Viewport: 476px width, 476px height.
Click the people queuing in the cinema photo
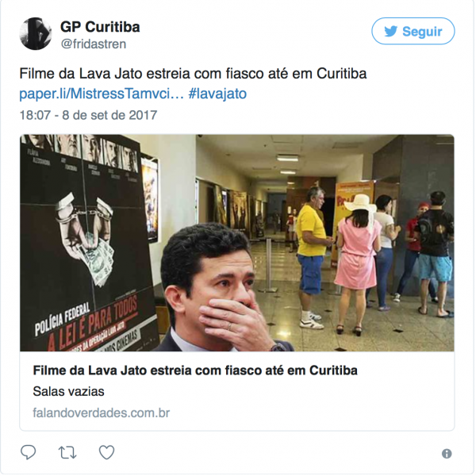pos(375,258)
